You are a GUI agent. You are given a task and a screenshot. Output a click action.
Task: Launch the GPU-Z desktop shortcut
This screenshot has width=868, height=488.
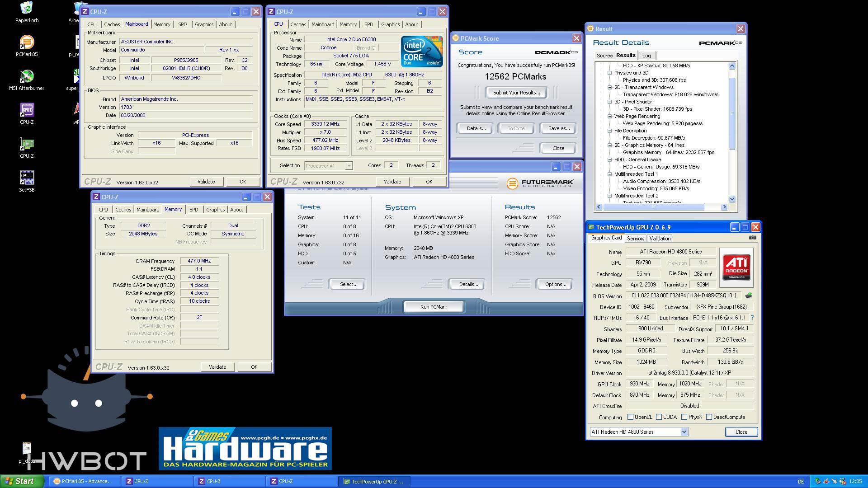point(27,148)
